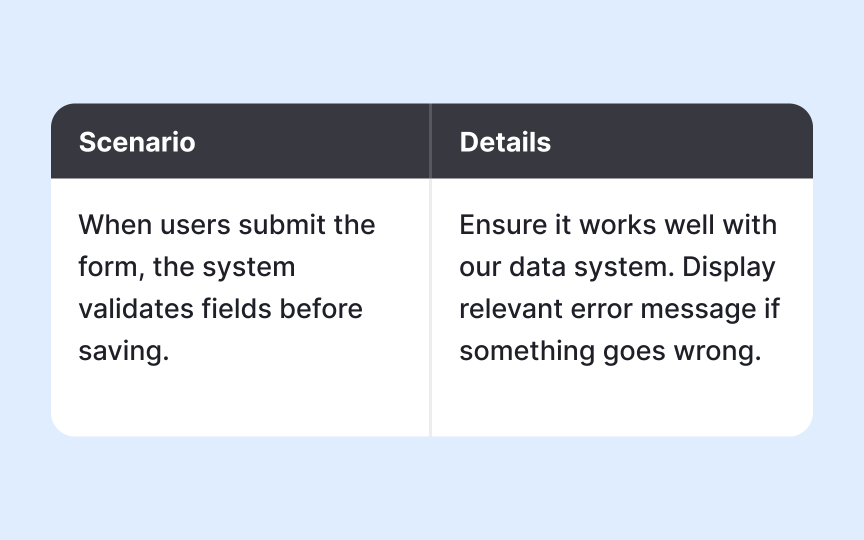Click the line "Ensure it works well with"
Screen dimensions: 864x540
[x=618, y=225]
